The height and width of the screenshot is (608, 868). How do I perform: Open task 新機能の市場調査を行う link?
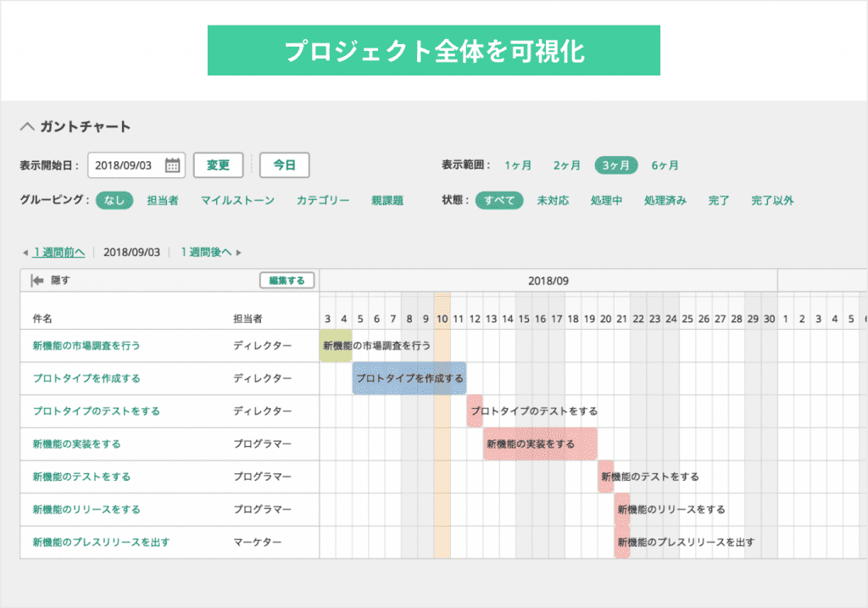(x=86, y=345)
